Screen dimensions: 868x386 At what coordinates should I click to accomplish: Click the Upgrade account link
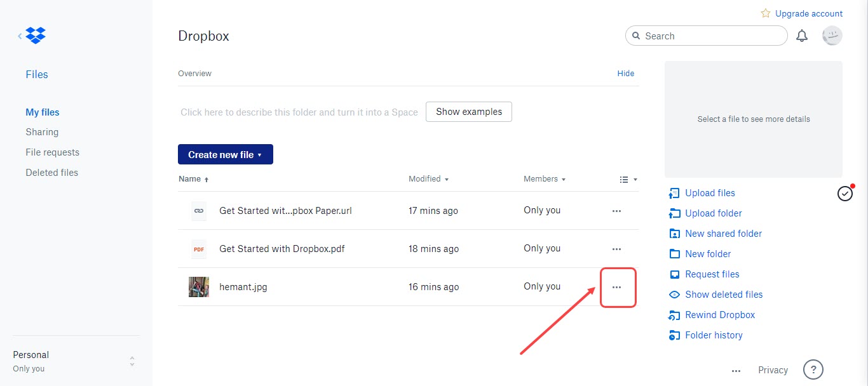coord(808,13)
